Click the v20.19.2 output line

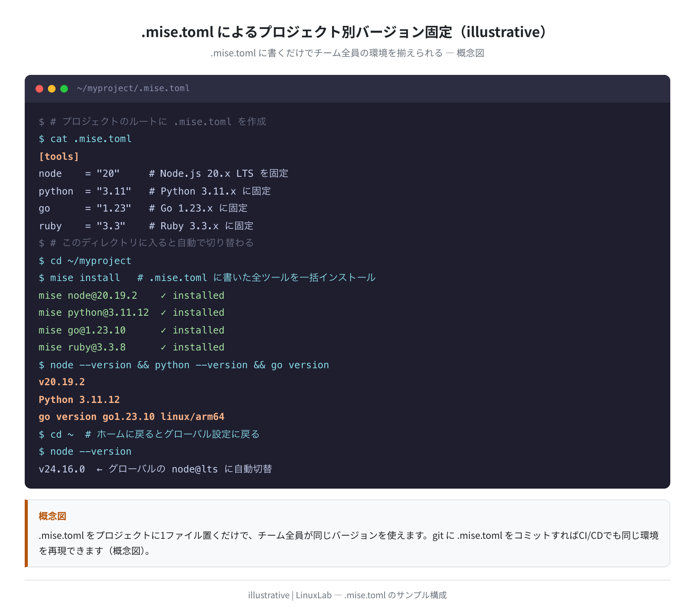pos(62,382)
